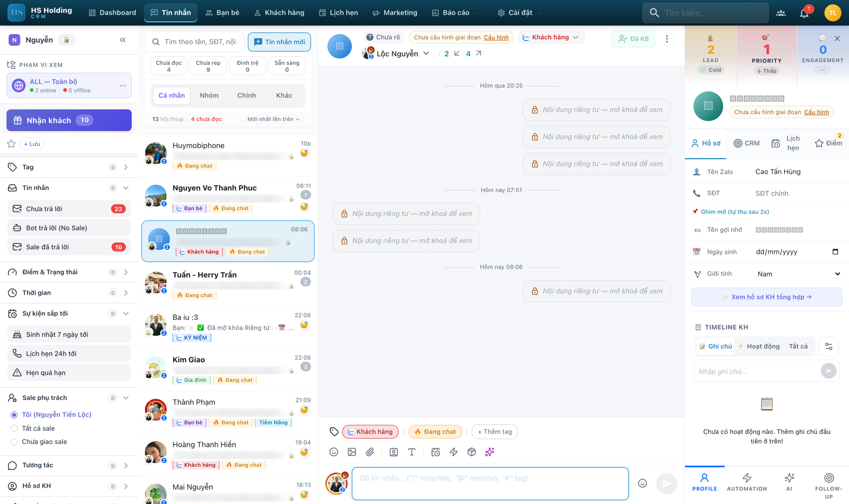Click the image attach icon in composer toolbar
The image size is (849, 504).
tap(352, 452)
